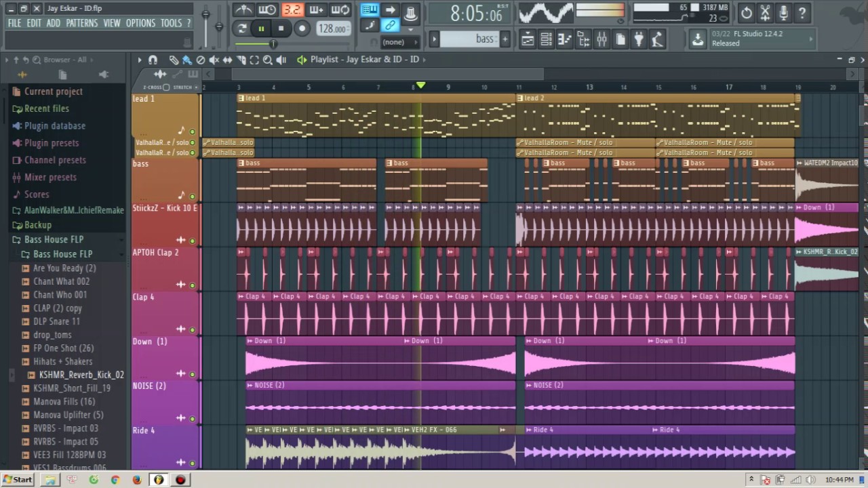Toggle the 3.2 countdown before recording

pyautogui.click(x=292, y=9)
